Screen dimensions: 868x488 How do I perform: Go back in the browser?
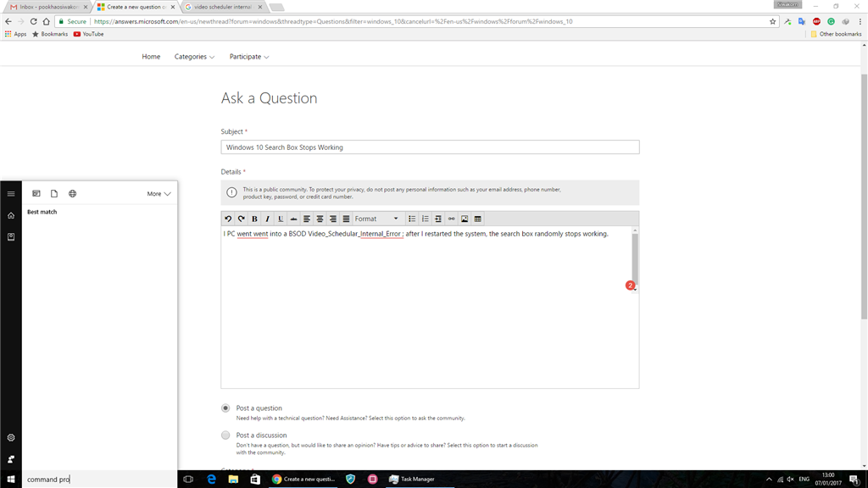(8, 21)
